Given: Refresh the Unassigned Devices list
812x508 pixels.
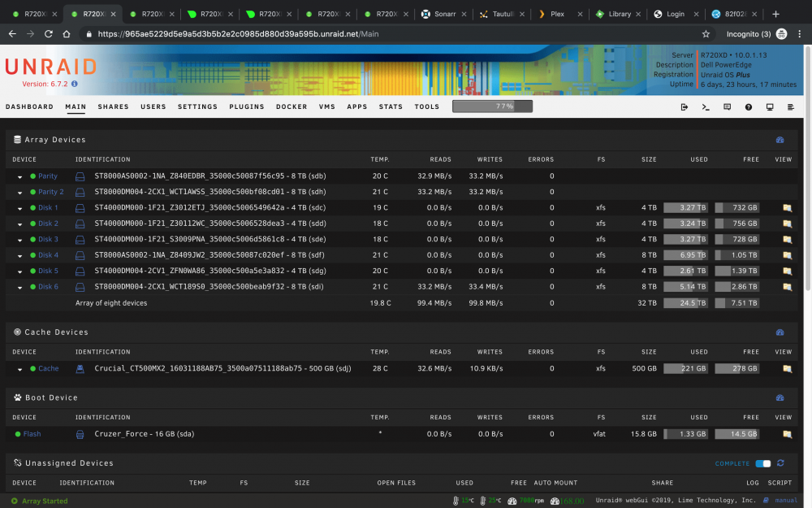Looking at the screenshot, I should pyautogui.click(x=780, y=463).
